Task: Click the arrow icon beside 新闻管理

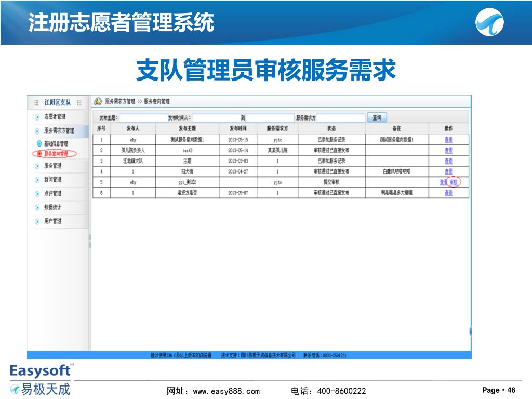Action: coord(37,180)
